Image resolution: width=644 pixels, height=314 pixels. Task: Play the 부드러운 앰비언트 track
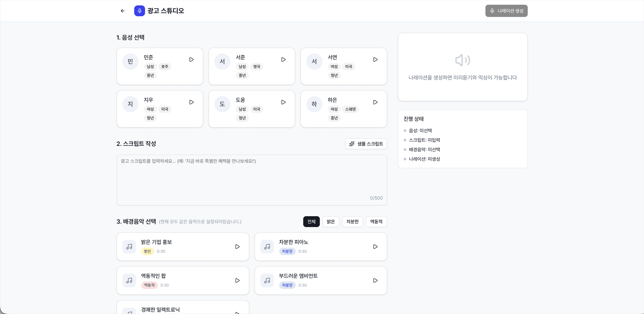click(375, 281)
